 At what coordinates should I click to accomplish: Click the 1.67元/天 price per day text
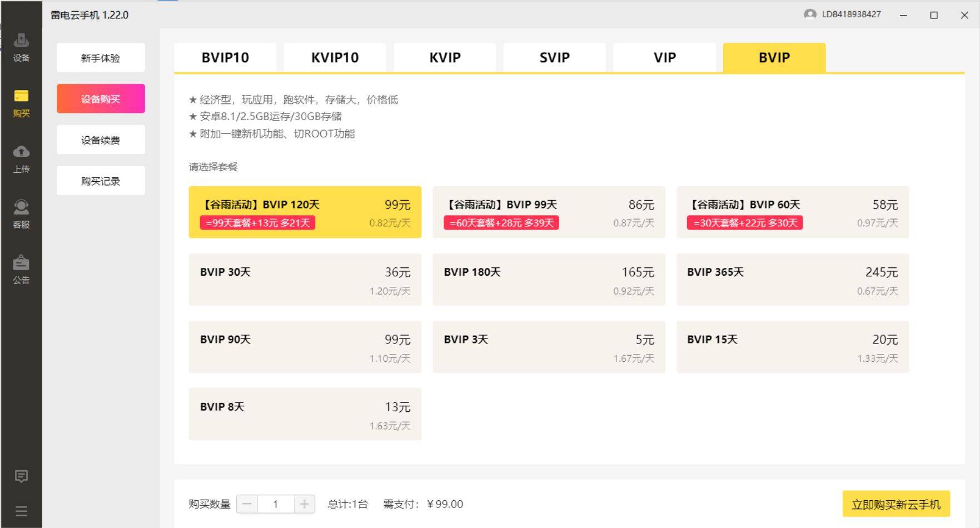[634, 358]
